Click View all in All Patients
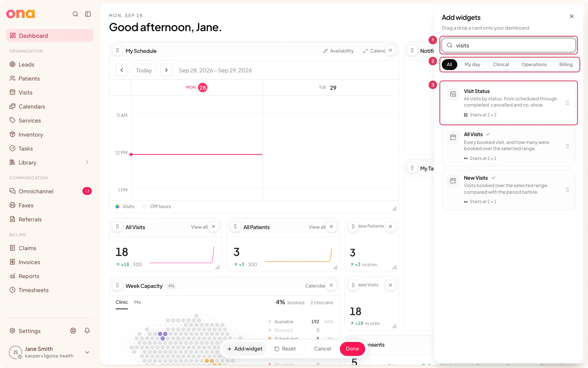The image size is (588, 368). (317, 227)
